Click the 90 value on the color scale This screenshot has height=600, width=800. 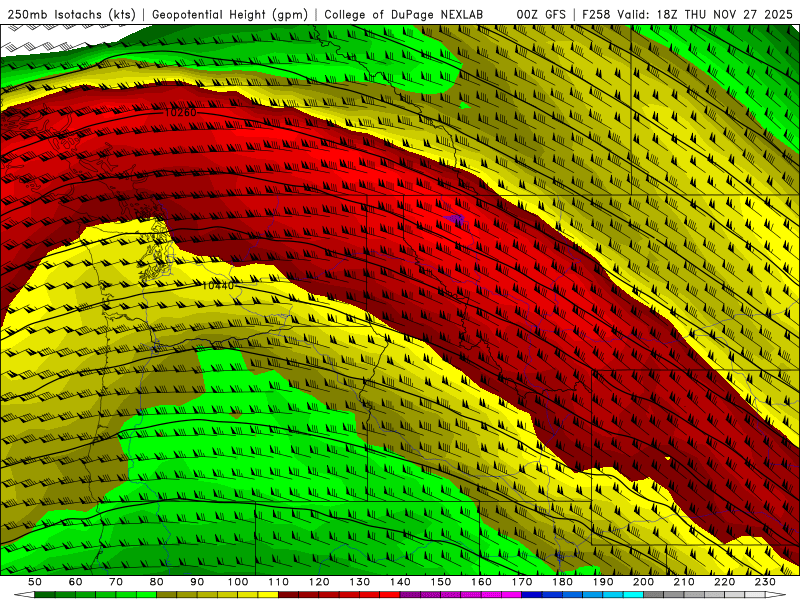pyautogui.click(x=197, y=582)
